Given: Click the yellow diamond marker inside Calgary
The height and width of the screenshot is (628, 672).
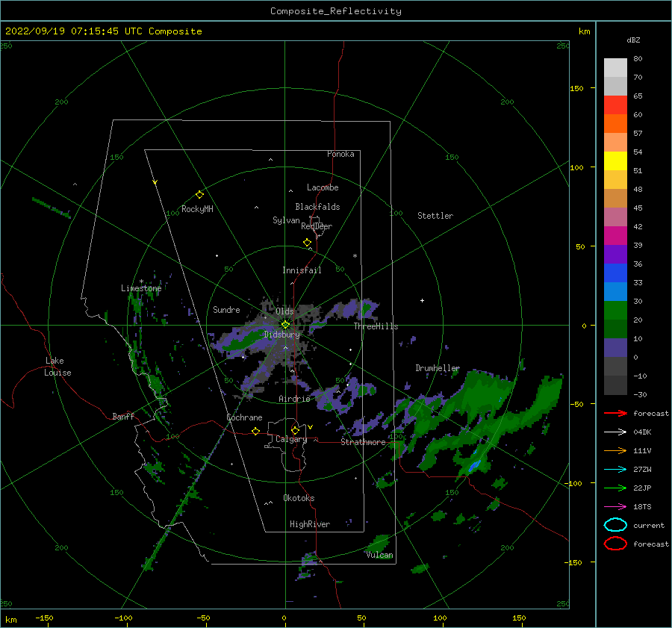Looking at the screenshot, I should point(295,430).
